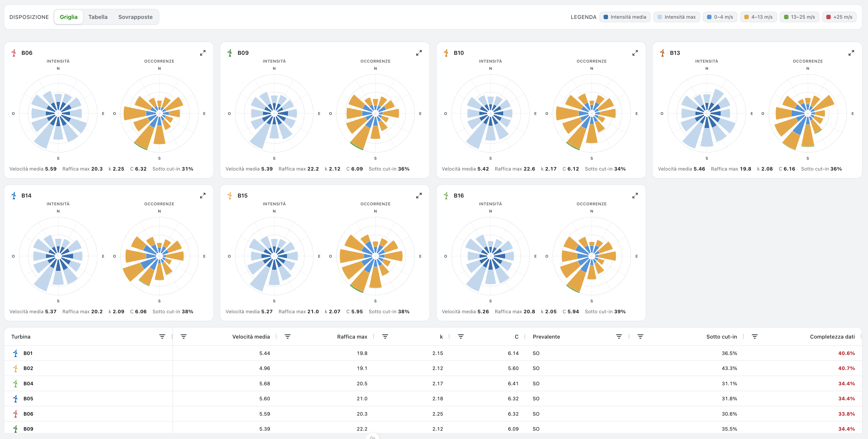Open the filter menu for Velocità media

pyautogui.click(x=184, y=337)
